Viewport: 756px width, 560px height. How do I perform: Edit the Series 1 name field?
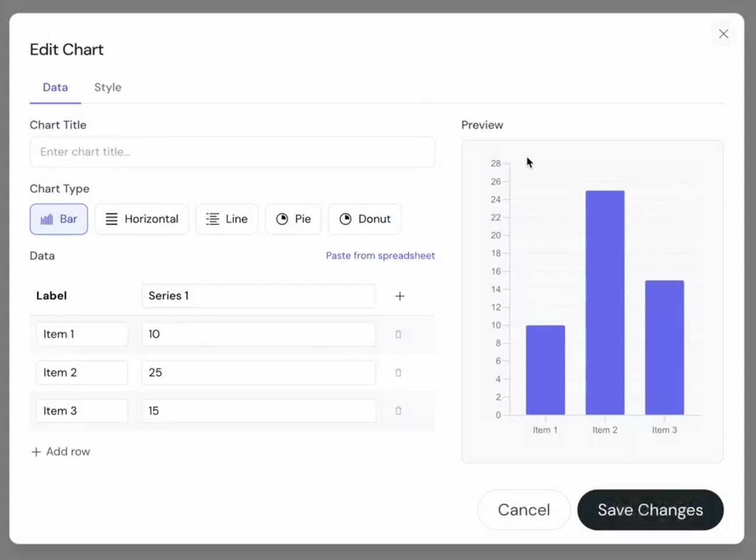[258, 296]
